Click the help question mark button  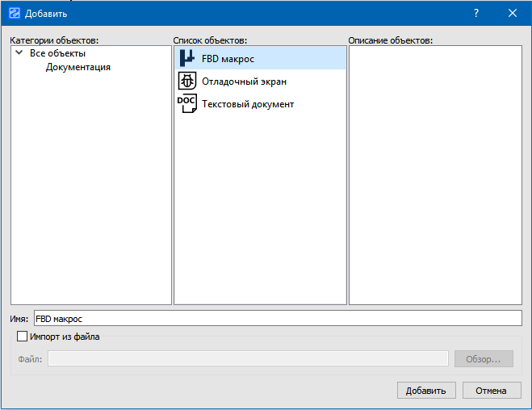pyautogui.click(x=476, y=13)
